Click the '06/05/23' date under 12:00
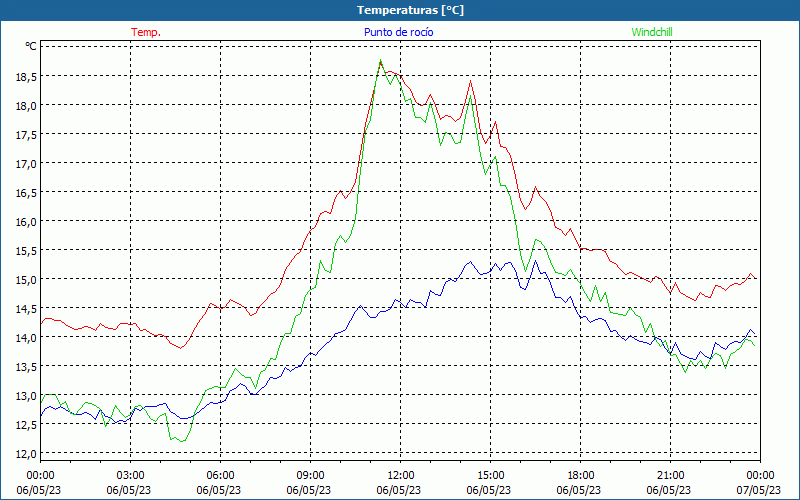 click(x=398, y=490)
